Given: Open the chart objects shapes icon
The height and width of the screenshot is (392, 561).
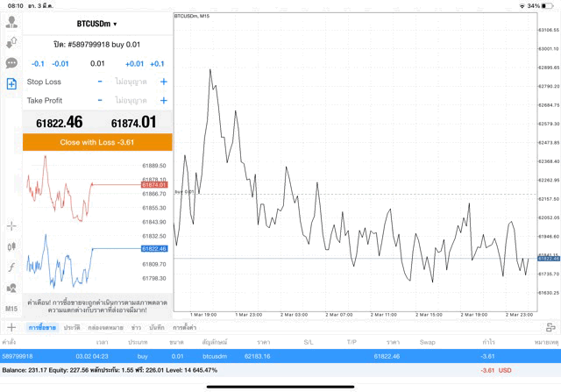Looking at the screenshot, I should (x=11, y=288).
